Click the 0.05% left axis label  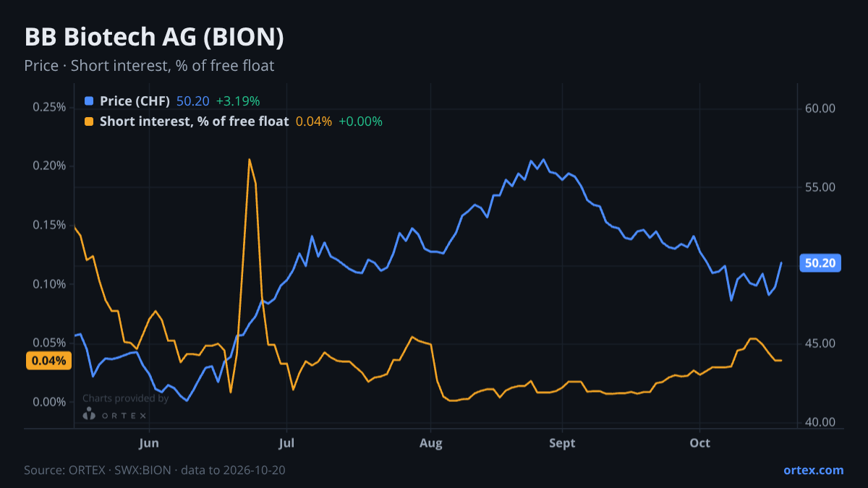click(x=49, y=343)
